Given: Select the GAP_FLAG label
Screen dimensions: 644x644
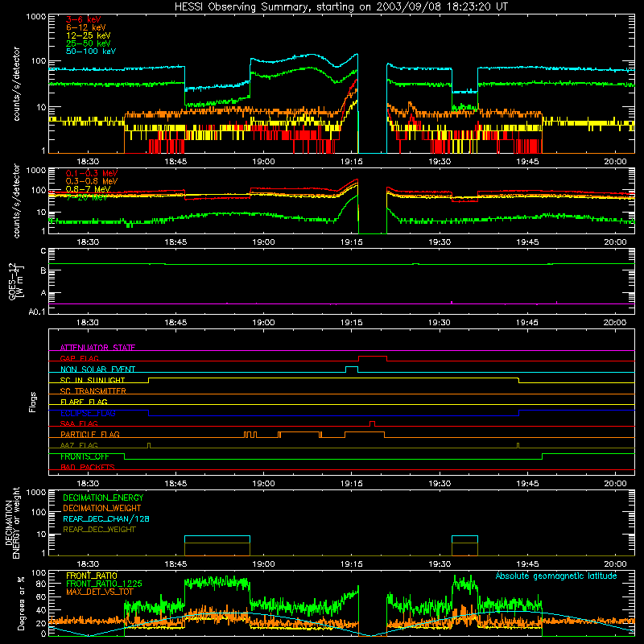Looking at the screenshot, I should [79, 358].
